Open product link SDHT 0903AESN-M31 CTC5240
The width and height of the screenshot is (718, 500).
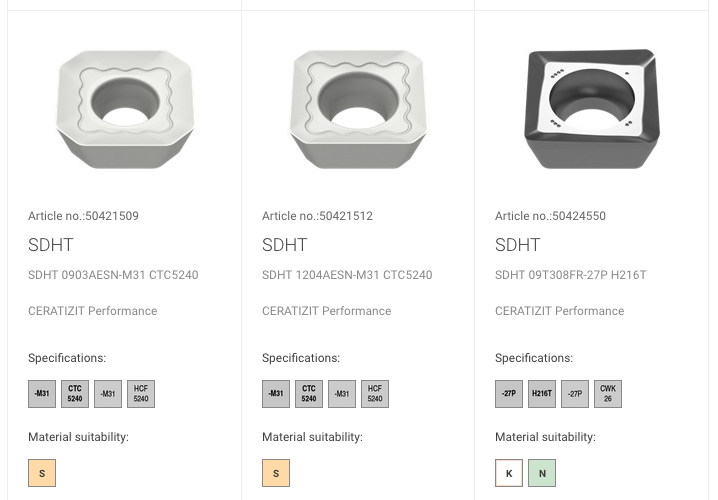[113, 275]
